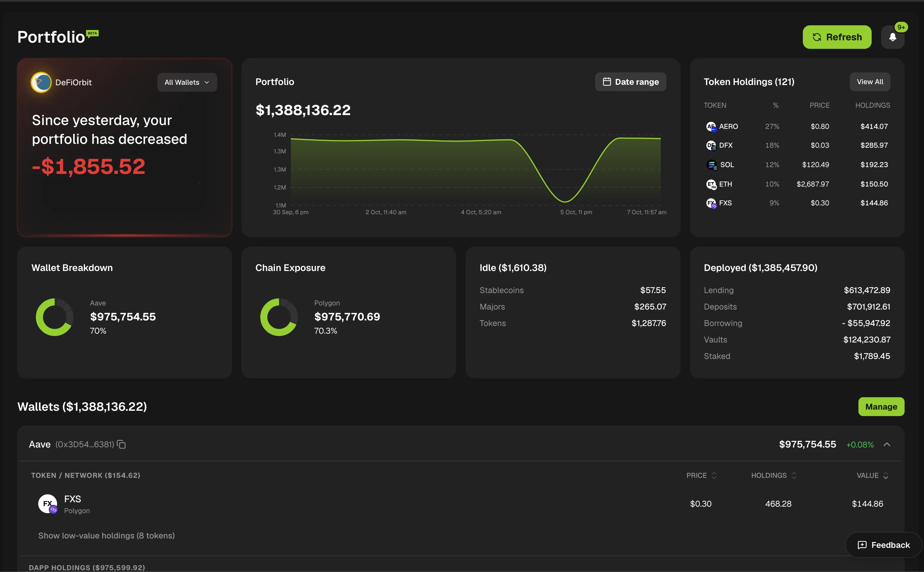Image resolution: width=924 pixels, height=572 pixels.
Task: Click the Wallet Breakdown donut chart
Action: point(54,317)
